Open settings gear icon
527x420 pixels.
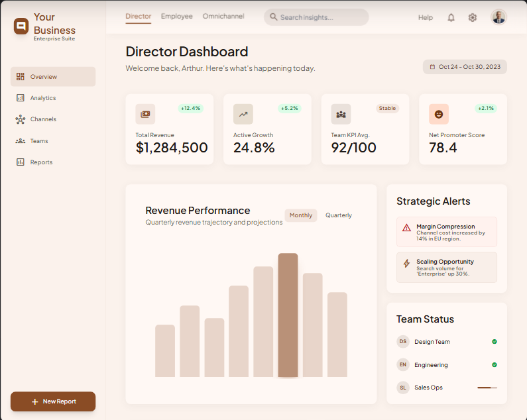473,17
